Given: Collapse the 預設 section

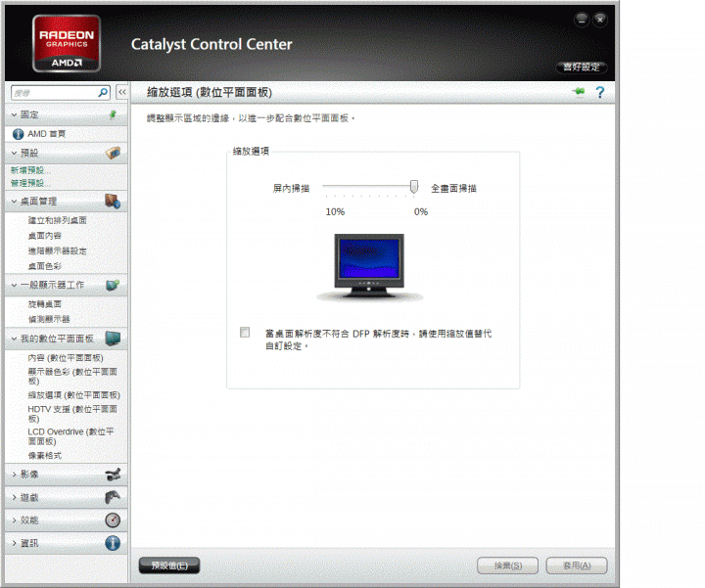Looking at the screenshot, I should tap(14, 154).
